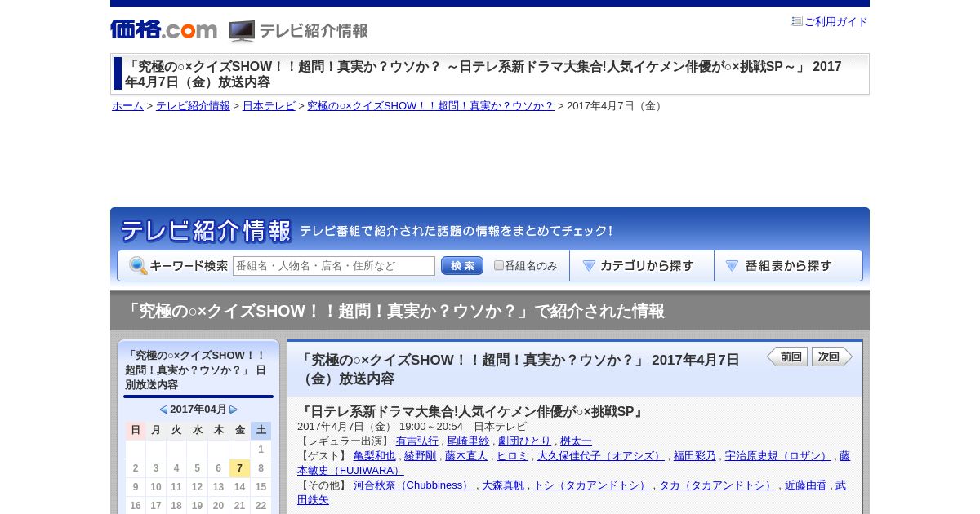
Task: Click calendar date 1
Action: (x=261, y=450)
